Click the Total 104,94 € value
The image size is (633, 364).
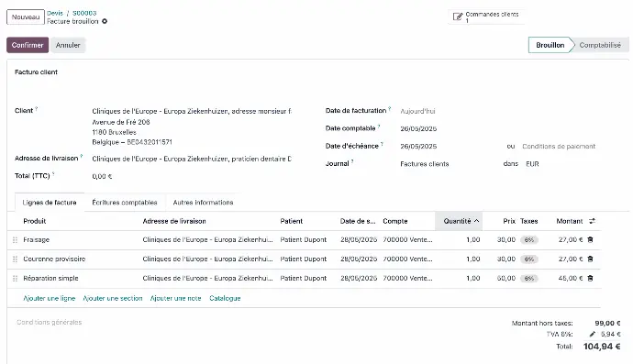[x=602, y=347]
